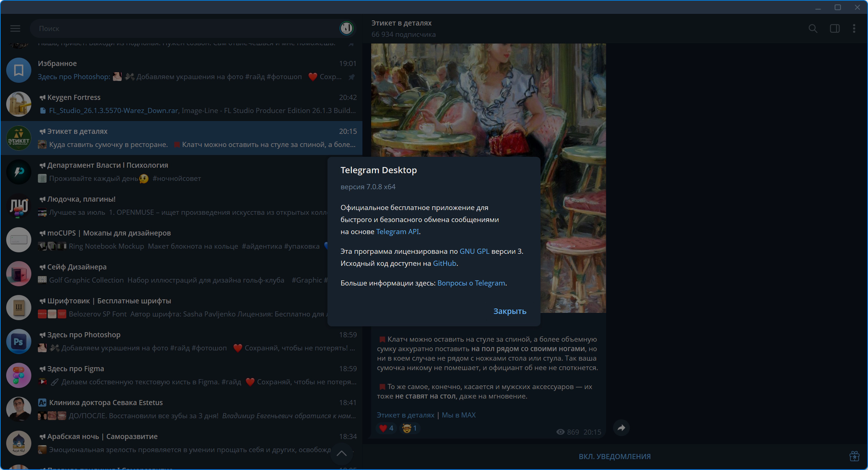Open the Департамент Власти | Психология chat
The height and width of the screenshot is (470, 868).
point(181,172)
